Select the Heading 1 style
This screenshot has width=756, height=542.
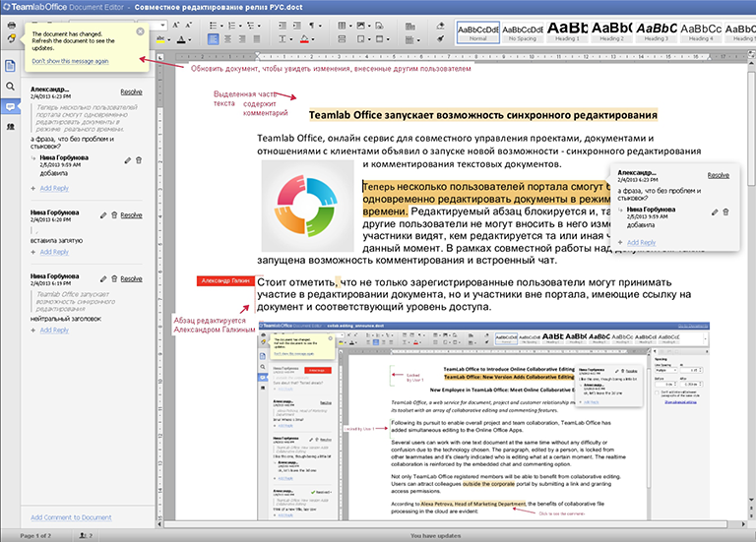pyautogui.click(x=567, y=32)
